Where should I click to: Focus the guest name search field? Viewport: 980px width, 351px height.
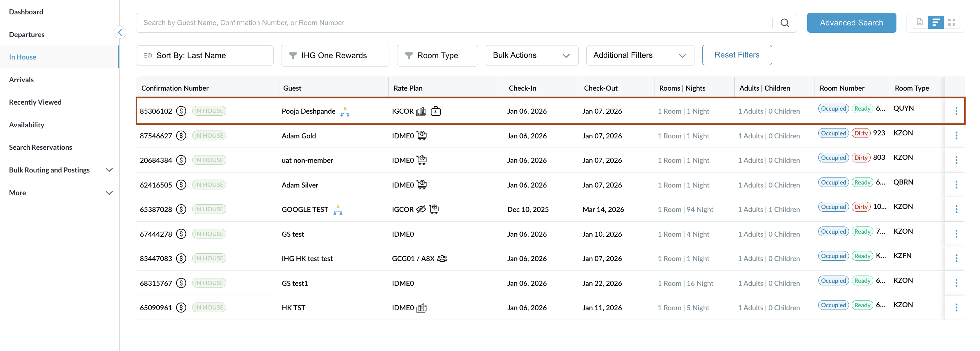[453, 23]
